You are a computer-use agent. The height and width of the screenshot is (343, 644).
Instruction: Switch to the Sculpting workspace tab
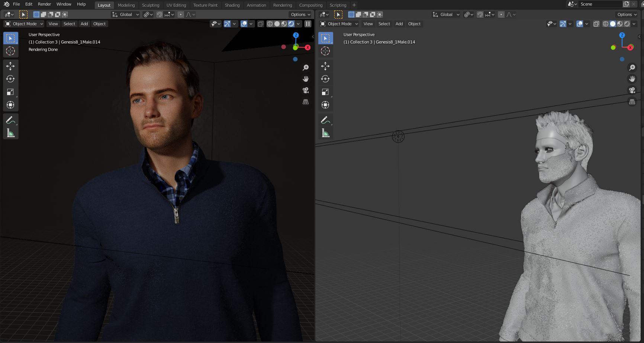point(151,5)
